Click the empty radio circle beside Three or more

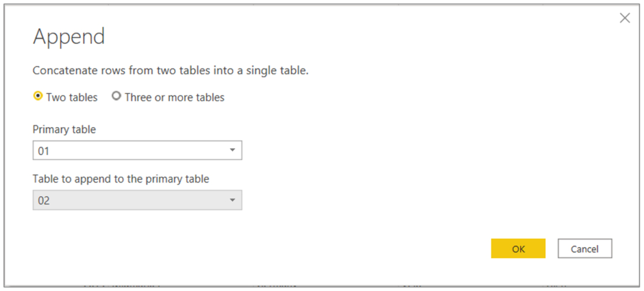[x=116, y=96]
